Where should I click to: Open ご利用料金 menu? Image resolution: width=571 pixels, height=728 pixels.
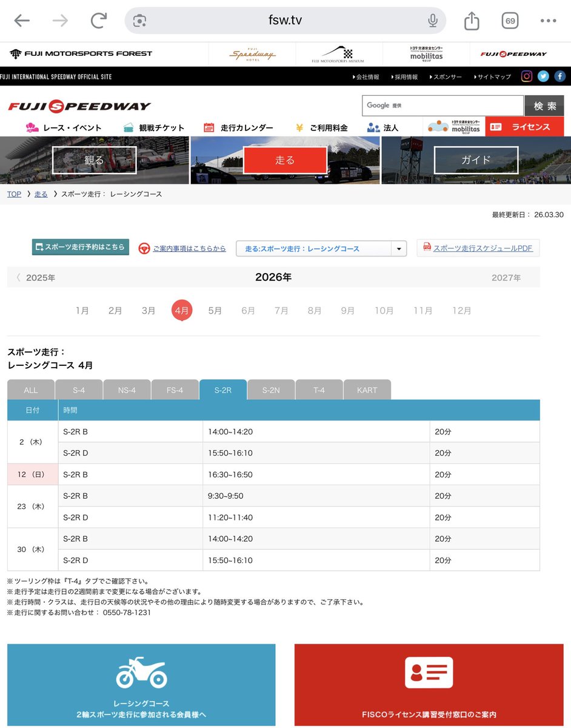click(321, 127)
